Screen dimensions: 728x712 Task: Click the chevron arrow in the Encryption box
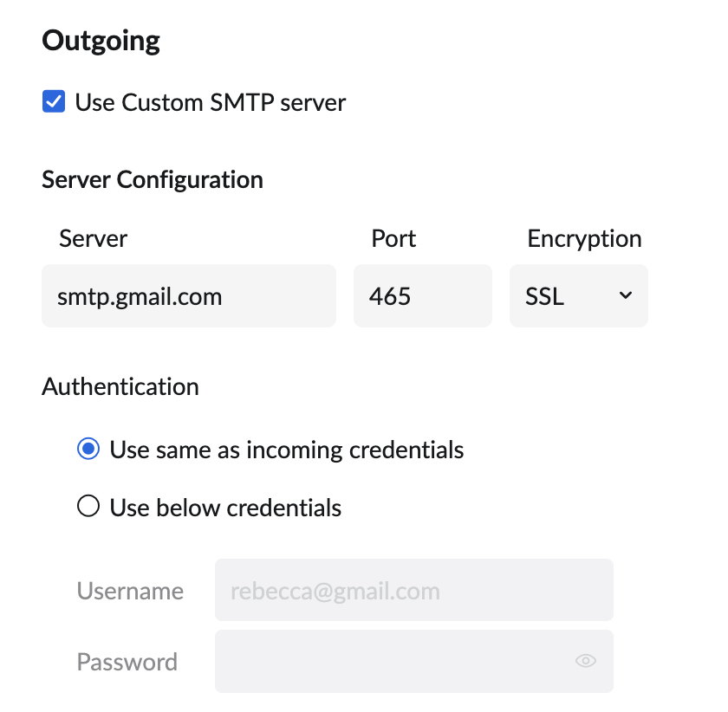[x=626, y=296]
